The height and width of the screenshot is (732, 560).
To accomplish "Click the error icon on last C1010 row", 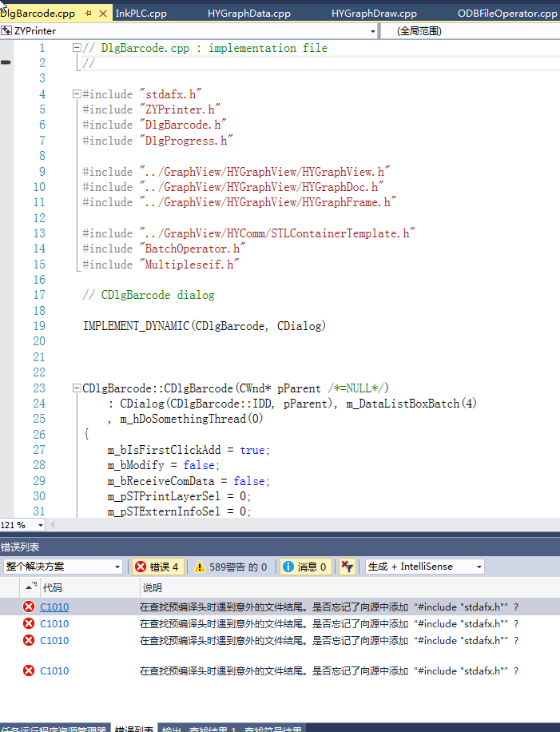I will coord(30,670).
